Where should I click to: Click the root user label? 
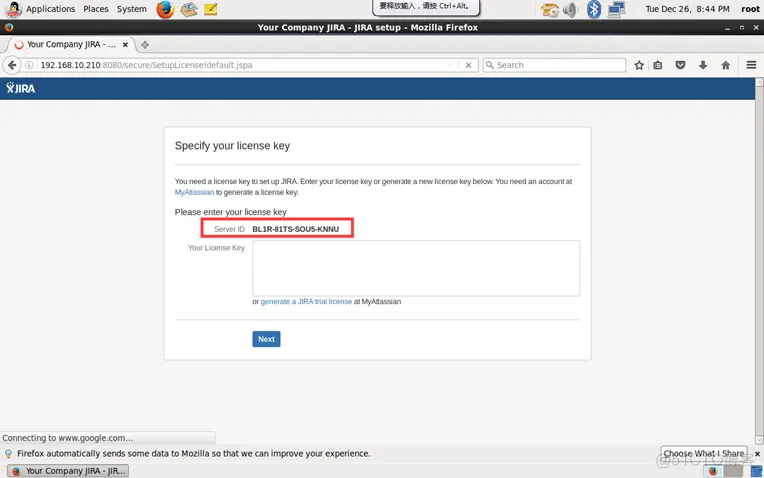click(750, 9)
